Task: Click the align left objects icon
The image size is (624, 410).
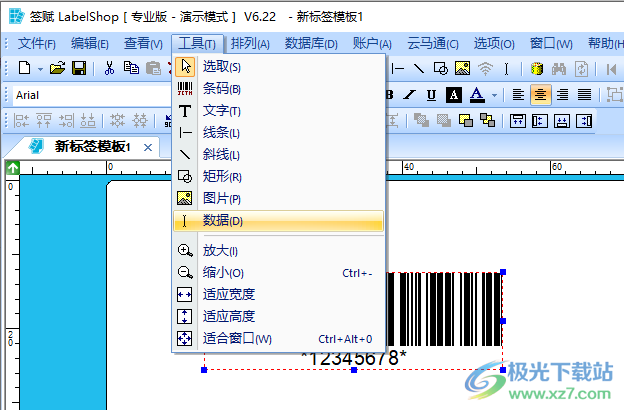Action: [x=21, y=120]
